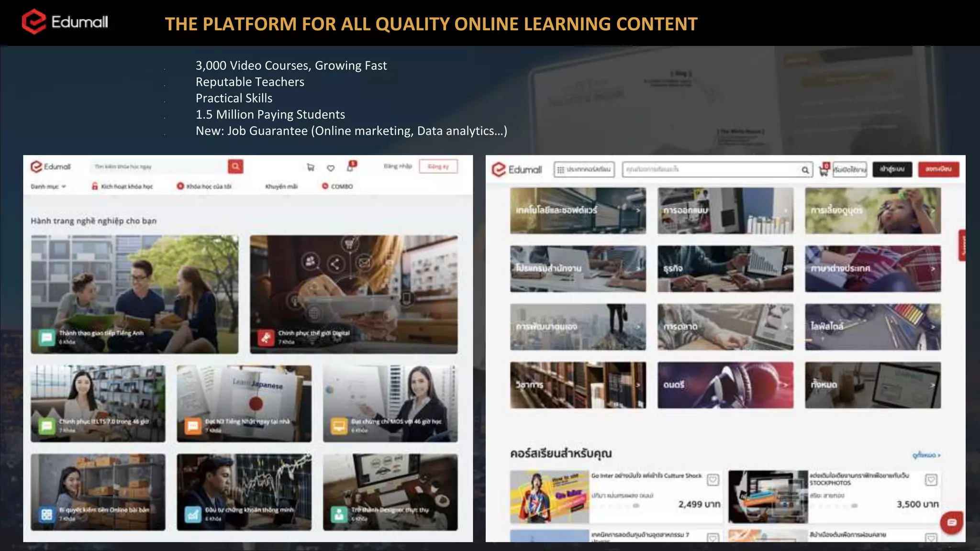The height and width of the screenshot is (551, 980).
Task: Open the shopping cart on Vietnamese site
Action: [311, 167]
